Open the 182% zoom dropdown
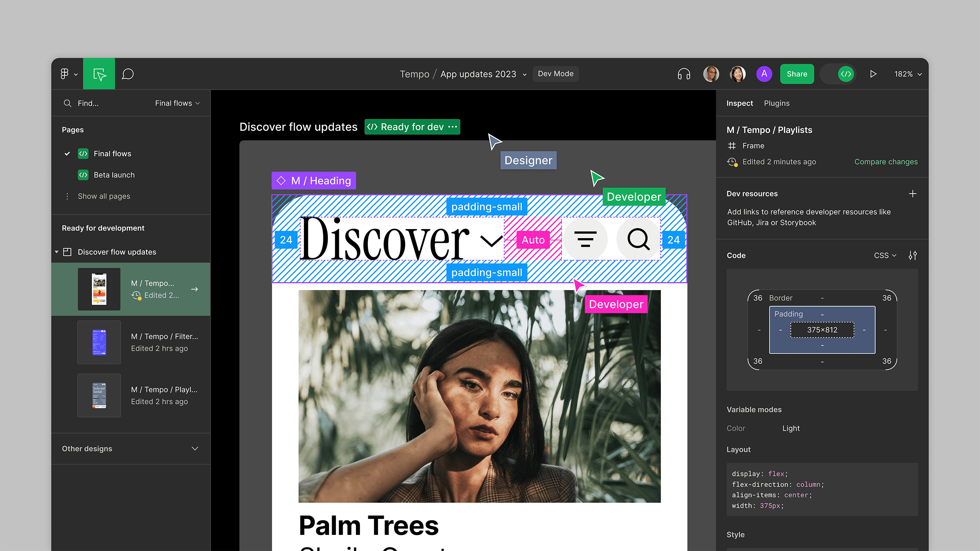This screenshot has height=551, width=980. (x=907, y=74)
